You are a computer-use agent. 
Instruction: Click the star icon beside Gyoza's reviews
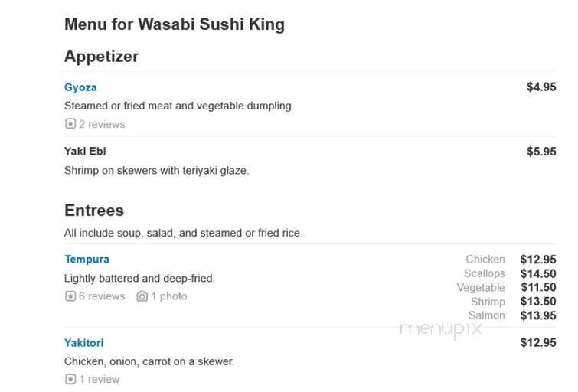[70, 124]
